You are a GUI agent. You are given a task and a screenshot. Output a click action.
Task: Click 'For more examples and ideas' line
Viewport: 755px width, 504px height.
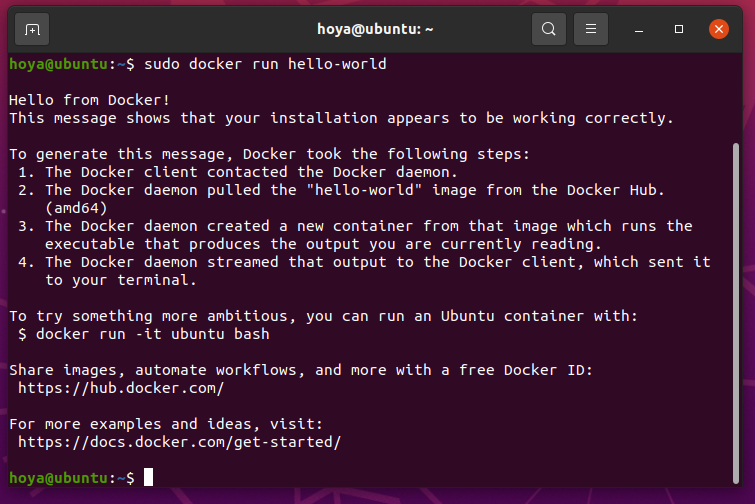(x=166, y=424)
